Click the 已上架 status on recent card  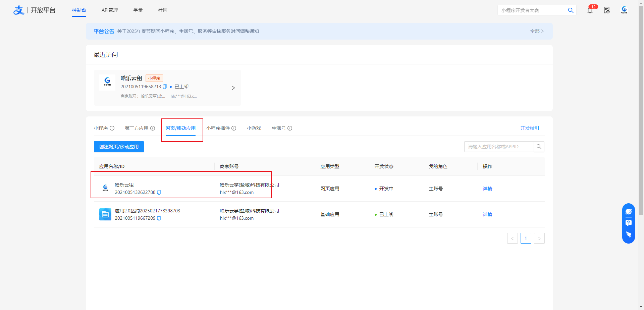pyautogui.click(x=181, y=87)
